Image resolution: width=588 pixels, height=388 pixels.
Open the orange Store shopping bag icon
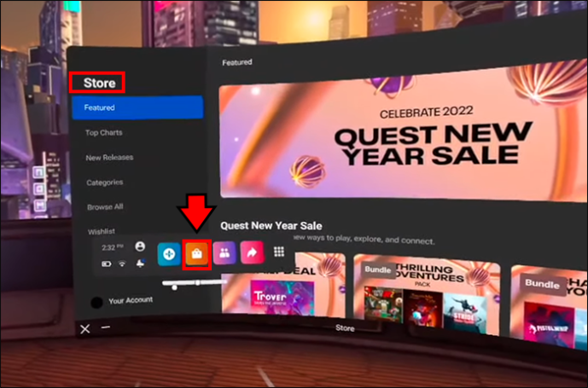pos(197,254)
